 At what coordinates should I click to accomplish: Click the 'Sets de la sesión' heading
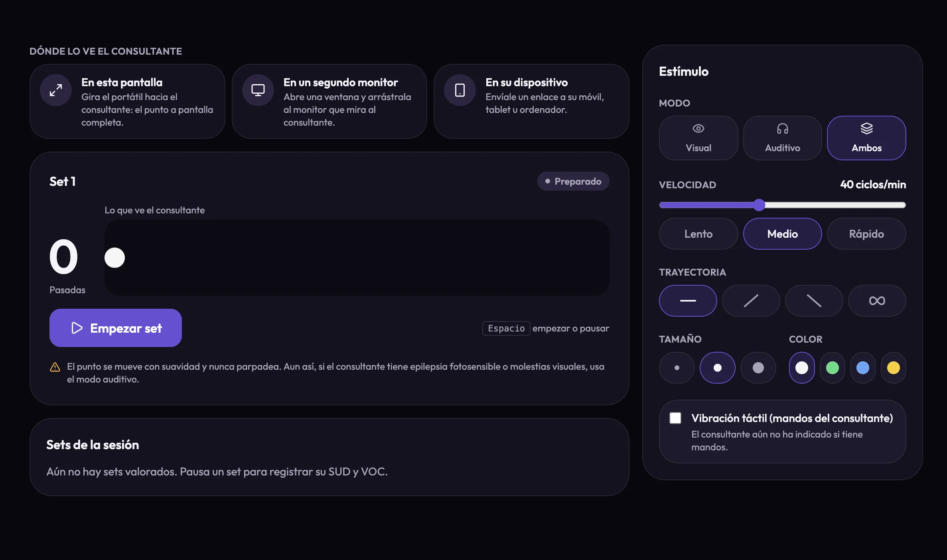click(x=93, y=445)
